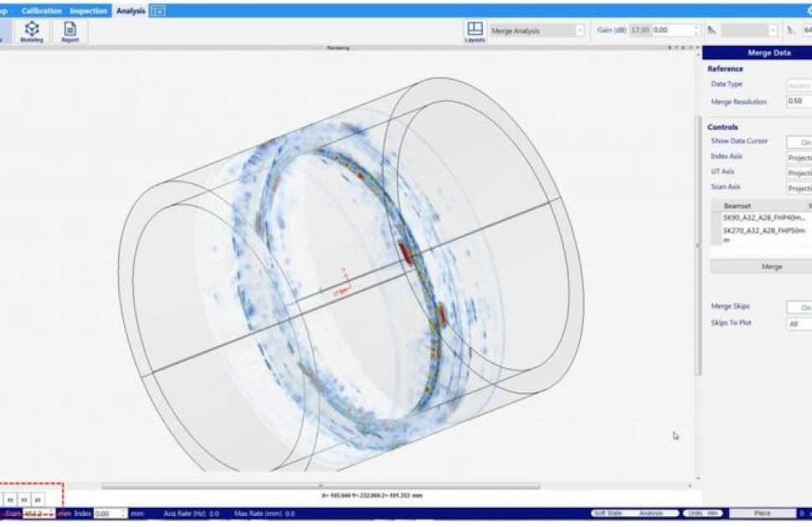Click the Units mm indicator
This screenshot has width=812, height=527.
click(x=702, y=513)
